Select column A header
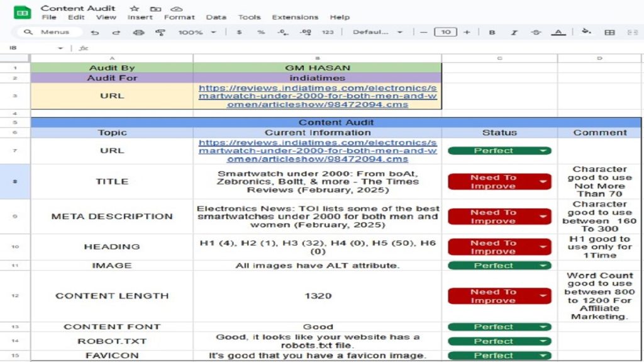644x362 pixels. tap(112, 59)
